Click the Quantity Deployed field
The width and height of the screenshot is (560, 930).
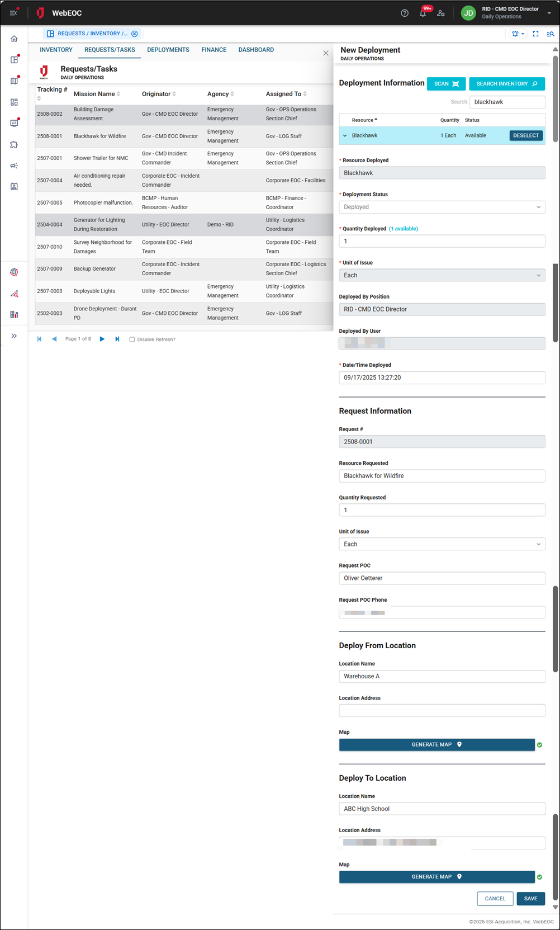pos(442,241)
